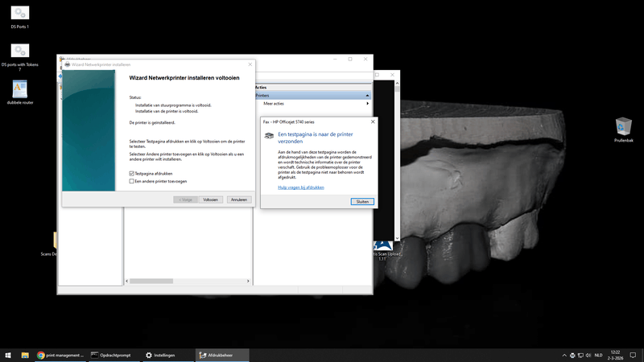Click the wizard title bar printer icon
The image size is (644, 362).
click(68, 64)
